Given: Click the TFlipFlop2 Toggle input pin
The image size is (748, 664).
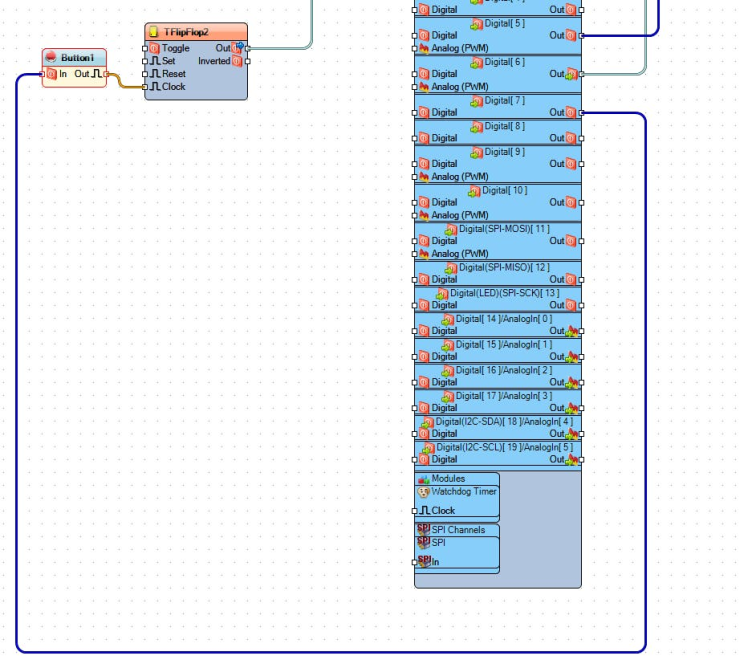Looking at the screenshot, I should click(x=145, y=48).
